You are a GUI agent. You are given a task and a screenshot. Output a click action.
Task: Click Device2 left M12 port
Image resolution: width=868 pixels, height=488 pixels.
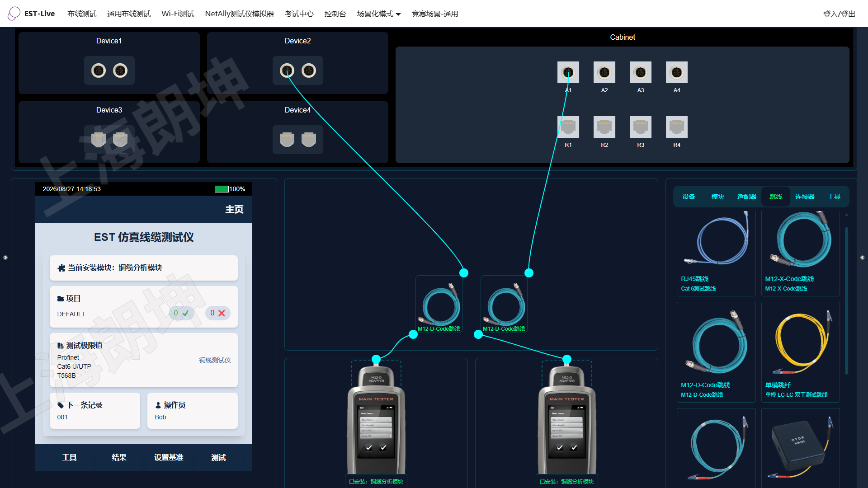click(x=287, y=70)
